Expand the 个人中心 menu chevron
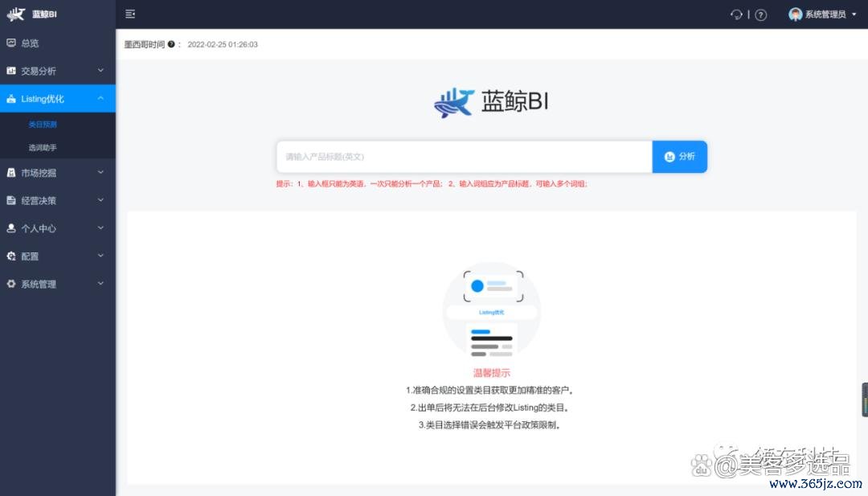This screenshot has height=496, width=868. point(100,228)
